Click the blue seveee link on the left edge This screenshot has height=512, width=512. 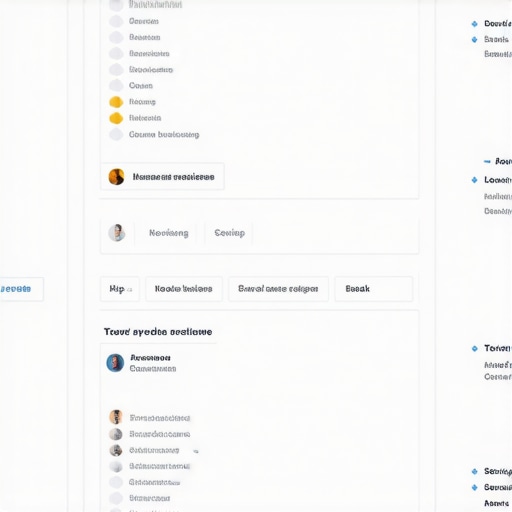[16, 289]
